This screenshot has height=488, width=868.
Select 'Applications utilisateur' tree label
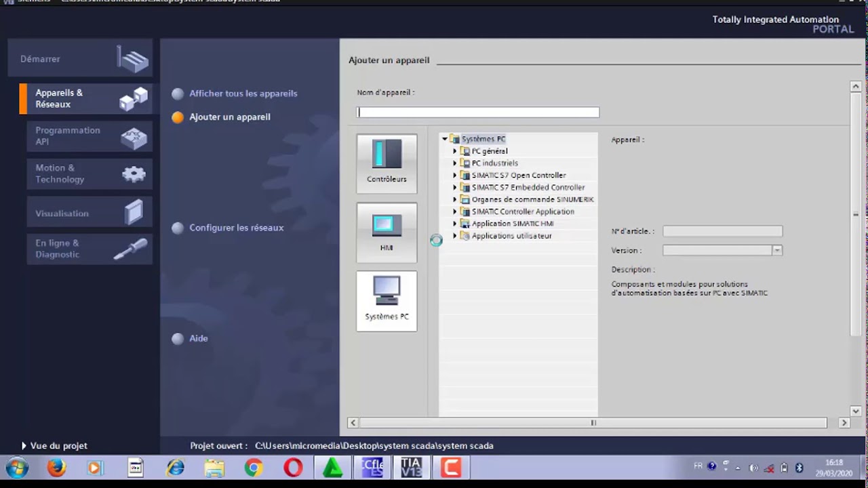click(x=512, y=236)
